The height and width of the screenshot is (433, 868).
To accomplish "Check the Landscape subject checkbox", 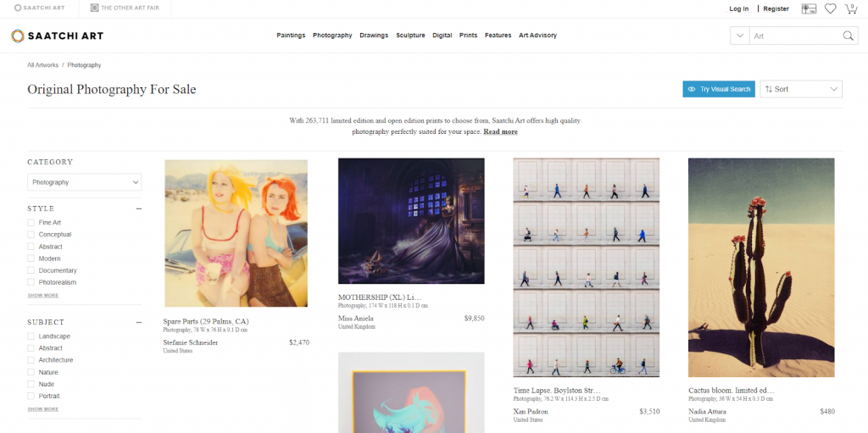I will (31, 336).
